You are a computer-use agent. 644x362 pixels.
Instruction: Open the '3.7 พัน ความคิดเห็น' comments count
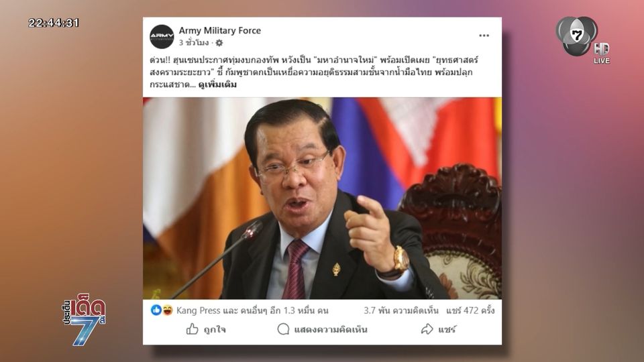[x=401, y=310]
